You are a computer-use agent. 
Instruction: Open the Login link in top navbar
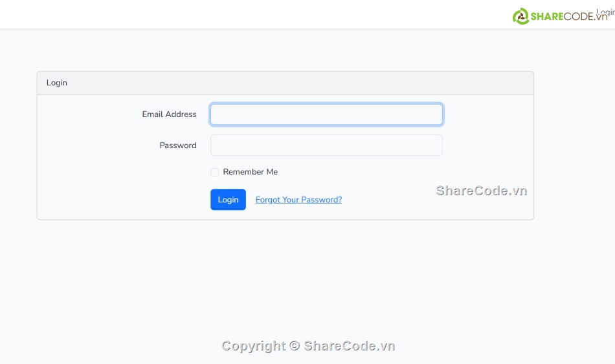click(x=605, y=12)
